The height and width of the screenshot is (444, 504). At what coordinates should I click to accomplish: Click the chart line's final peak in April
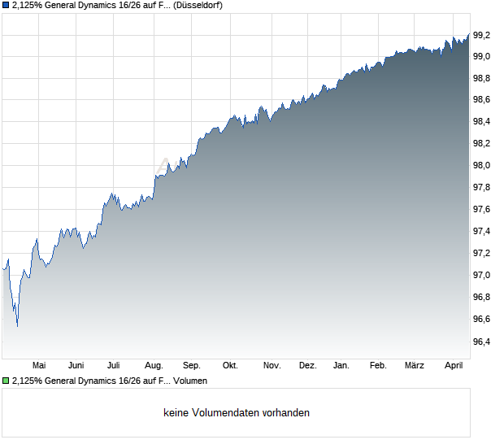point(469,34)
